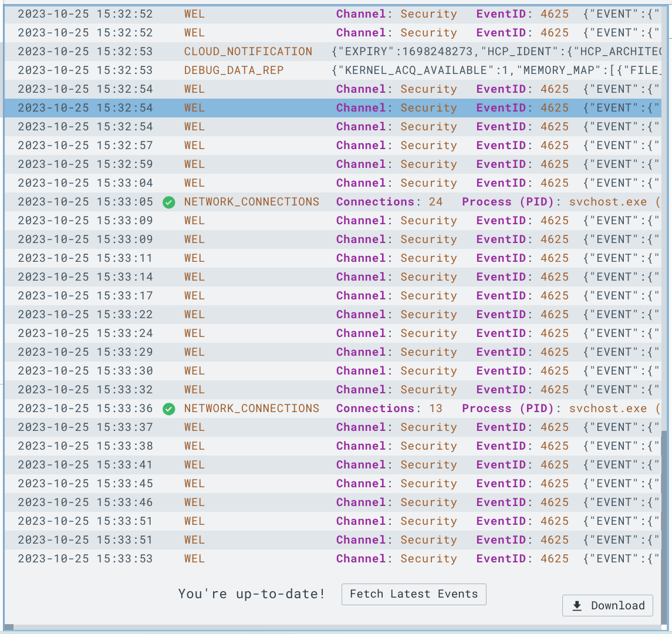Pick WEL event timestamped 15:33:14
672x634 pixels.
point(333,277)
